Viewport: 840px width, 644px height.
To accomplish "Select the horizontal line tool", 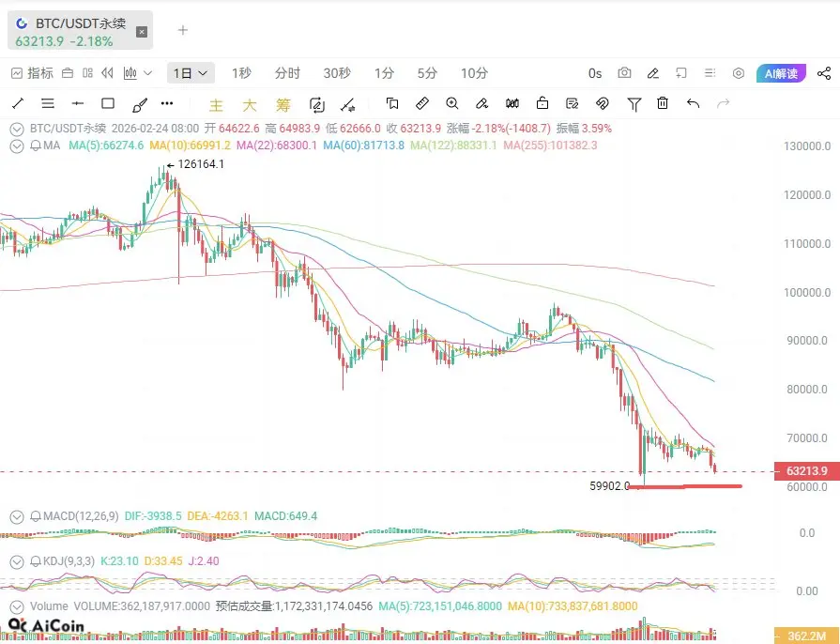I will click(x=78, y=103).
